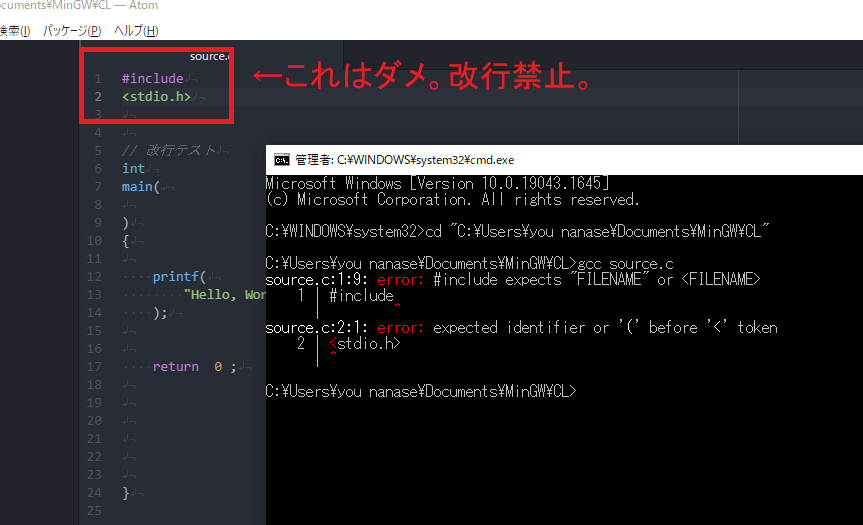Place cursor on the #include line
Screen dimensions: 863x525
click(152, 78)
